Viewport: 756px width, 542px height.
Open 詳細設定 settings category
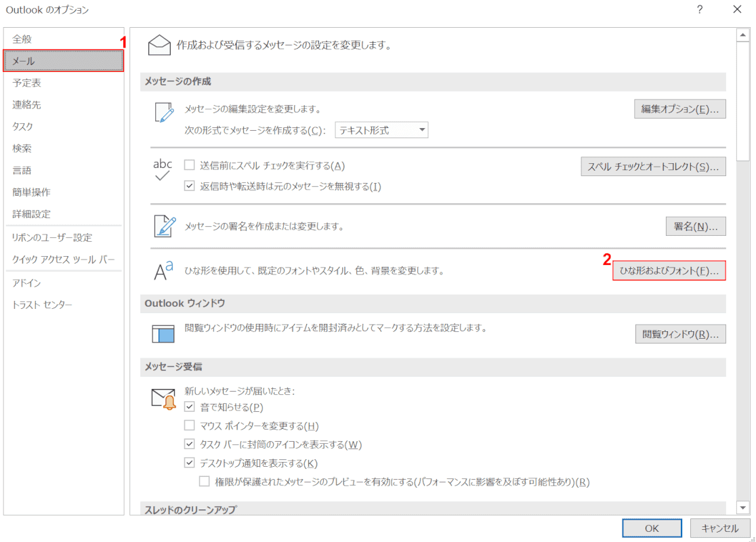(64, 214)
